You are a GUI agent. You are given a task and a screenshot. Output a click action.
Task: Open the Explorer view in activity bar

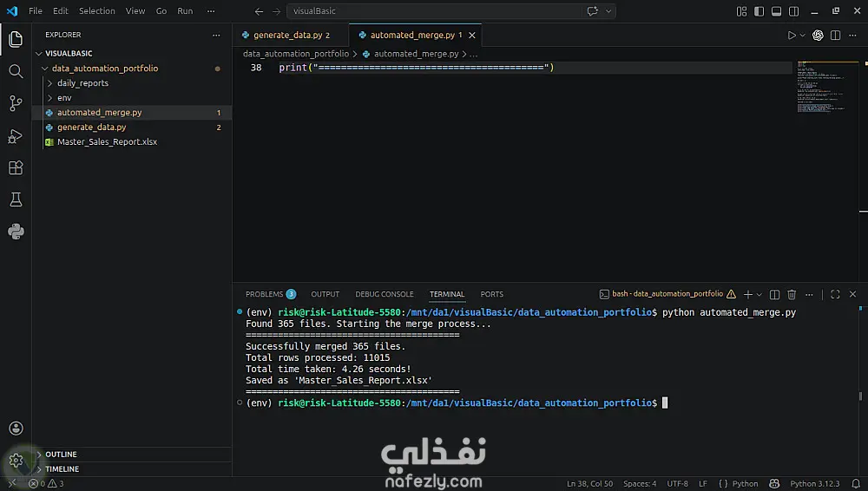(16, 39)
